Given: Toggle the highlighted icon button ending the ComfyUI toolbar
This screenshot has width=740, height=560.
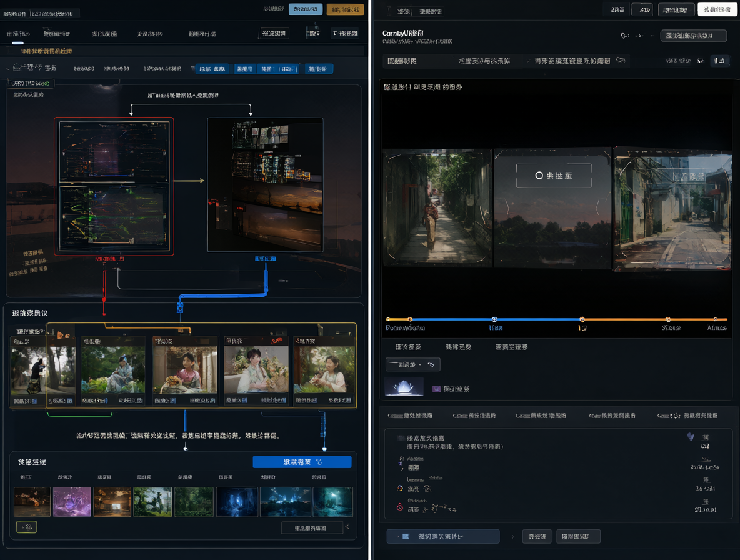Looking at the screenshot, I should [719, 61].
